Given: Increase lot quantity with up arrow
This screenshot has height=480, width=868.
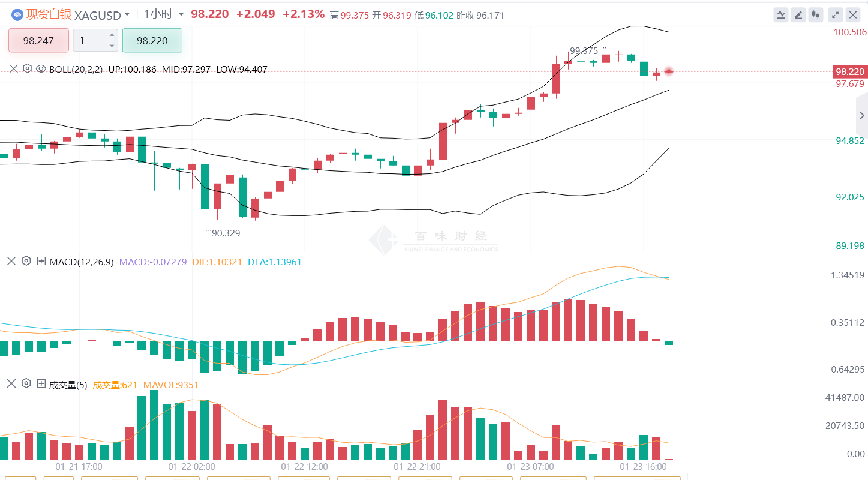Looking at the screenshot, I should click(112, 36).
